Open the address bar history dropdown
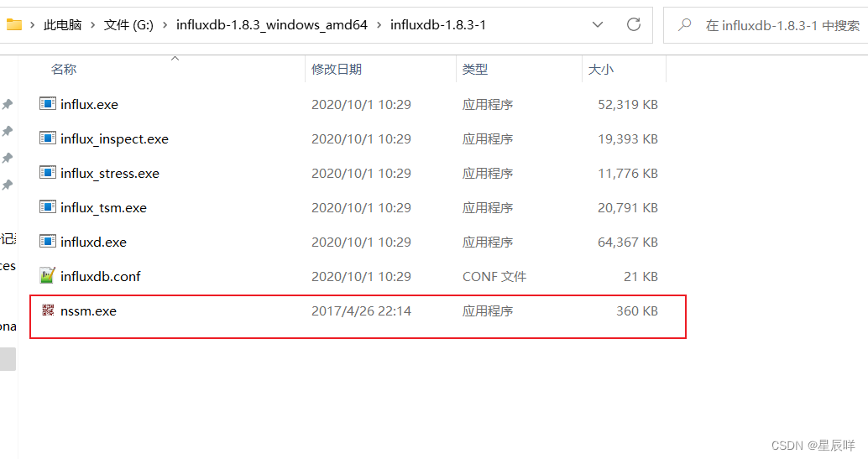Image resolution: width=868 pixels, height=459 pixels. 598,24
